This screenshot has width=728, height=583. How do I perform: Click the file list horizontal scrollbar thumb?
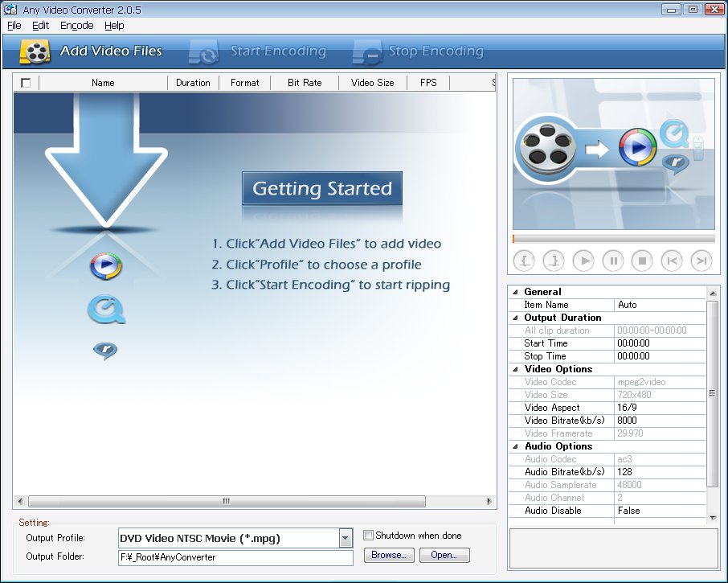227,501
